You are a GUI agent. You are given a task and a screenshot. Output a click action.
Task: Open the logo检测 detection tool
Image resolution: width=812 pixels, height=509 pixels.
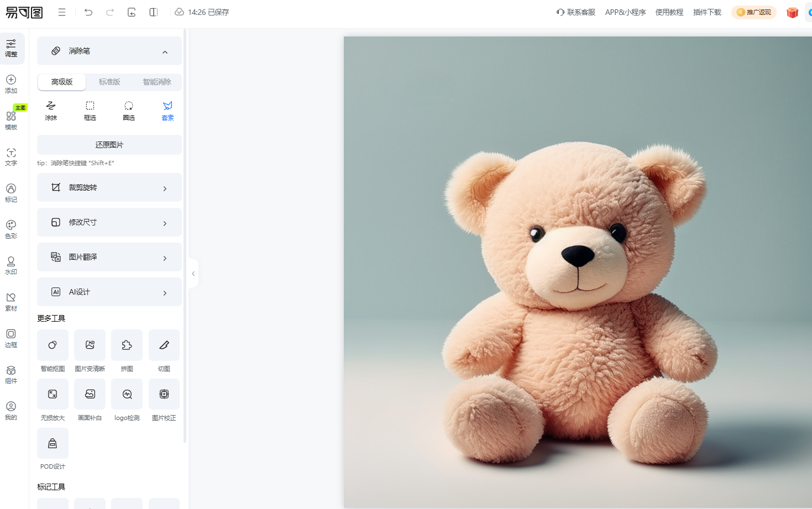coord(127,395)
